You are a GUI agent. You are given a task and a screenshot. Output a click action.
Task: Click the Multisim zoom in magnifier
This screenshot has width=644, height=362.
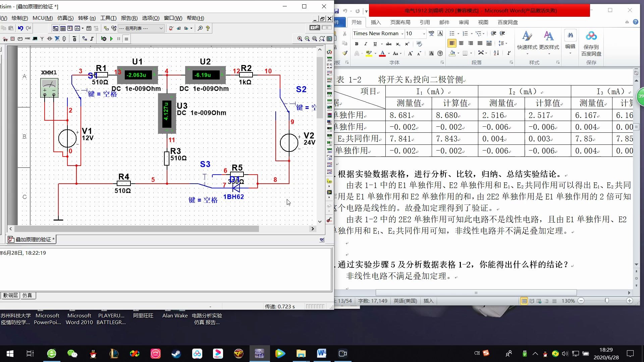pos(300,39)
